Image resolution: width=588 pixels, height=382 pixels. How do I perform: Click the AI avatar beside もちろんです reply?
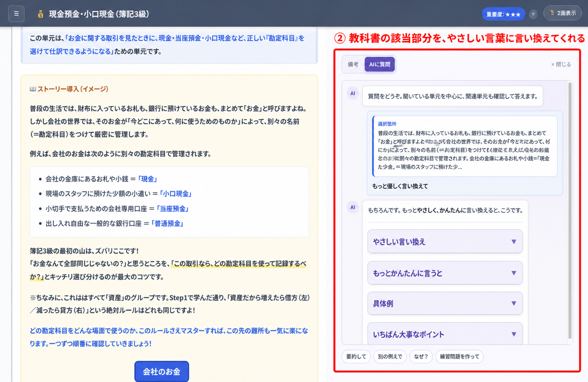click(x=353, y=207)
